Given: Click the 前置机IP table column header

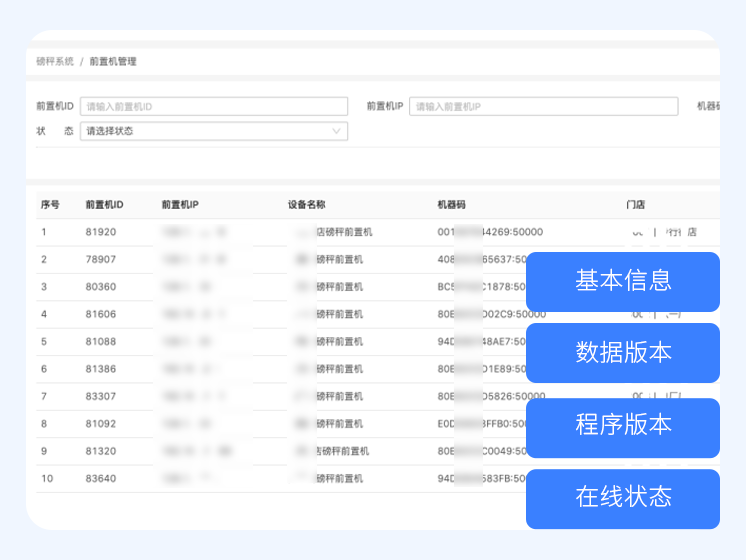Looking at the screenshot, I should 180,205.
